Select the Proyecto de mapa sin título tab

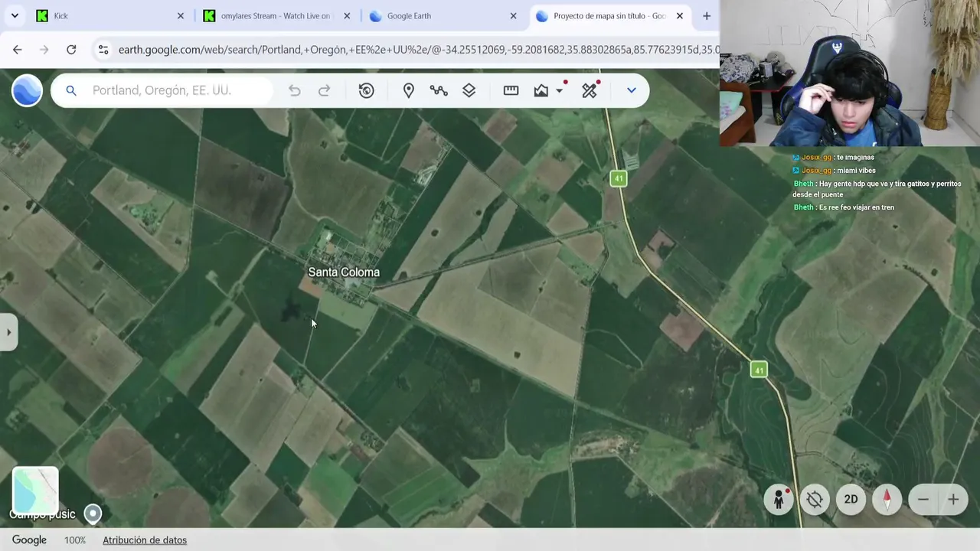click(x=609, y=16)
